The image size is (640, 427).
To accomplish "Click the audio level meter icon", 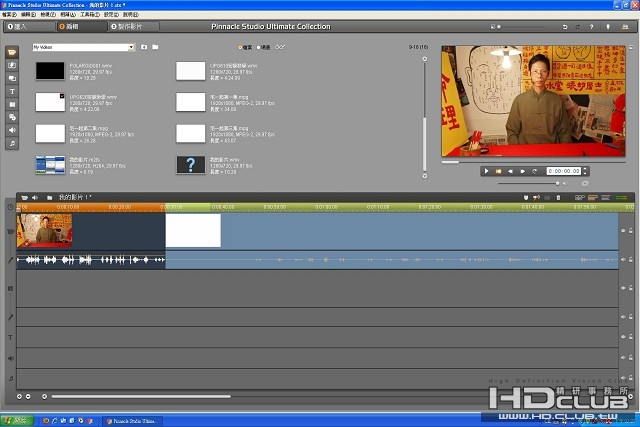I will (622, 198).
